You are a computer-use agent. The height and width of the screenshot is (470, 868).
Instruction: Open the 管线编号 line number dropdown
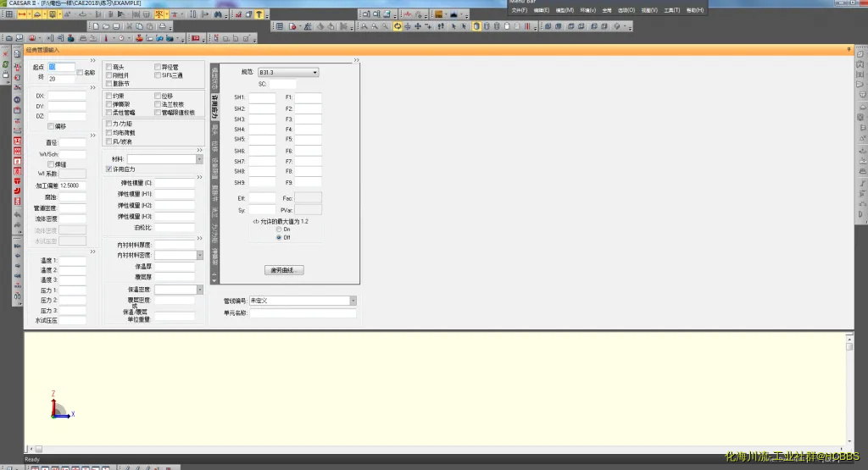point(353,301)
